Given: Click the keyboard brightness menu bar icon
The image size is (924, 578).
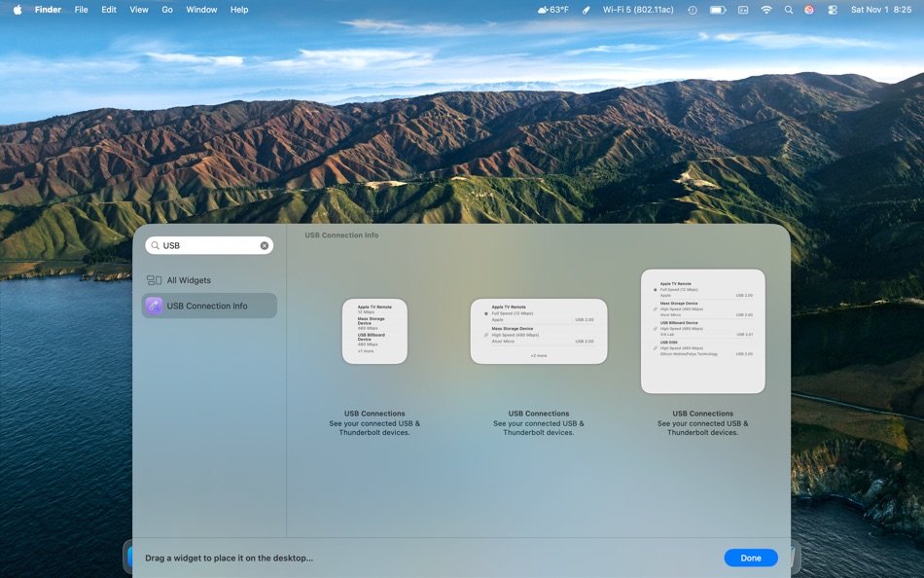Looking at the screenshot, I should [x=741, y=9].
